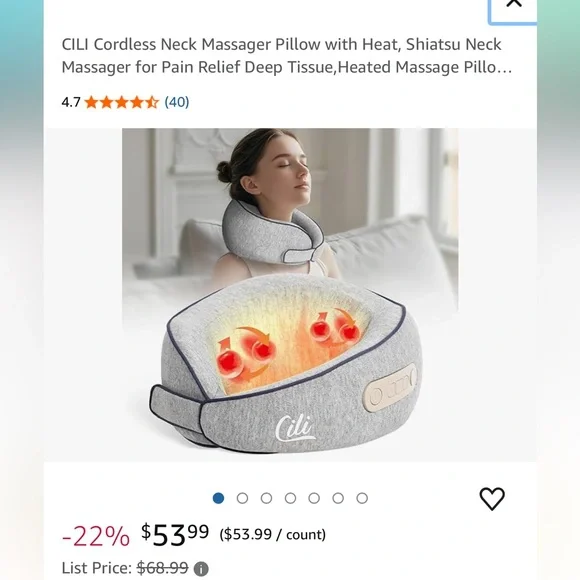Select the third image carousel dot
Image resolution: width=580 pixels, height=580 pixels.
tap(266, 498)
